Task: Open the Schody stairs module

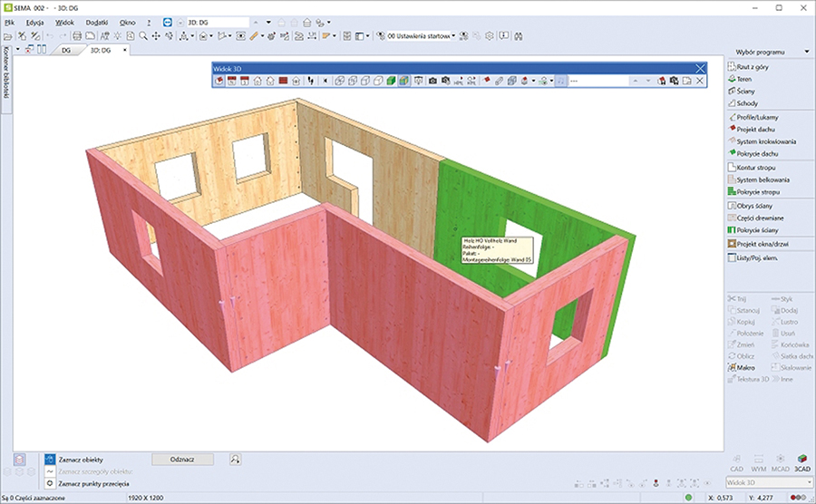Action: (x=747, y=103)
